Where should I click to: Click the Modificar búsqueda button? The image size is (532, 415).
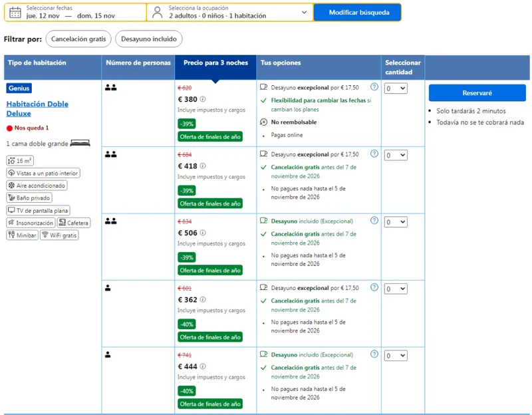tap(357, 12)
